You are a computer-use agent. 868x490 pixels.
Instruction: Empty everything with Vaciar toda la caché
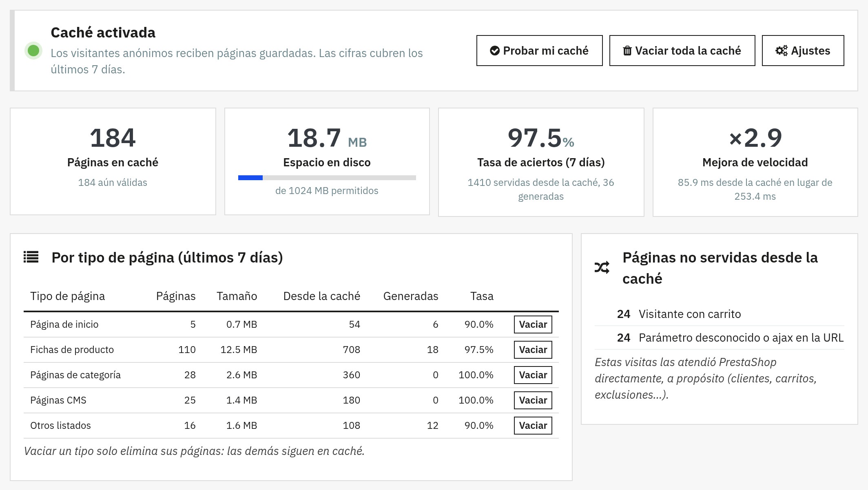[682, 51]
